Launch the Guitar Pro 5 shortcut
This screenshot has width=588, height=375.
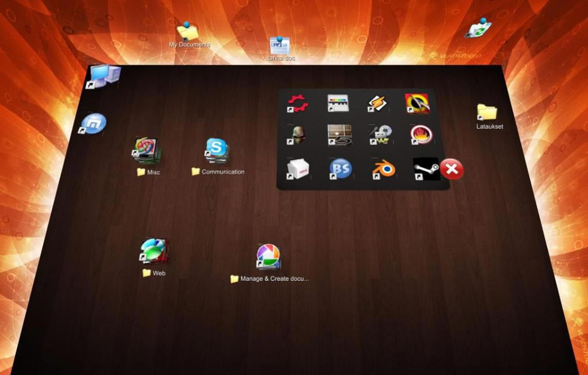pos(339,135)
